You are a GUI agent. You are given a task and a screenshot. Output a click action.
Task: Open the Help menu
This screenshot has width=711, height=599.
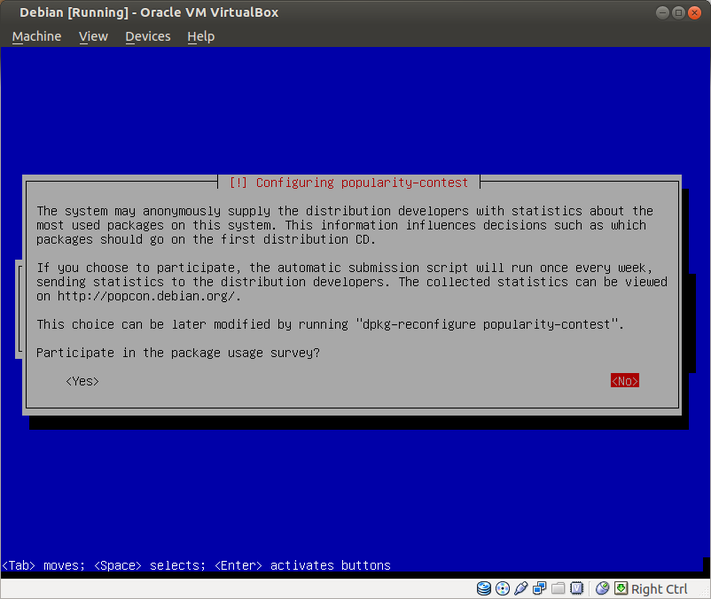tap(201, 36)
